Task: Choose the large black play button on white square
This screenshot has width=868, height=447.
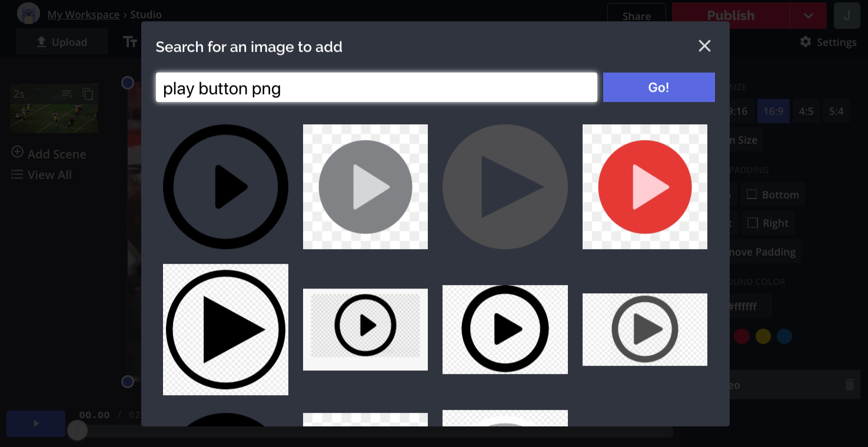Action: (225, 329)
